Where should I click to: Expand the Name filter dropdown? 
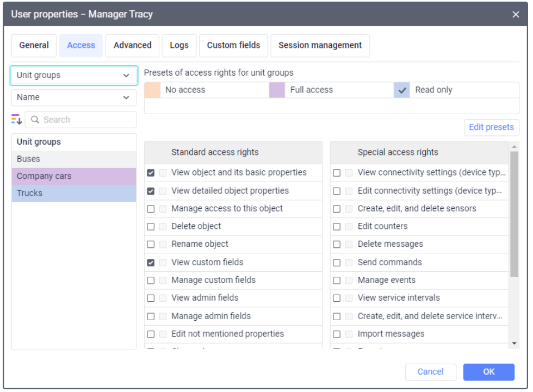pyautogui.click(x=73, y=97)
